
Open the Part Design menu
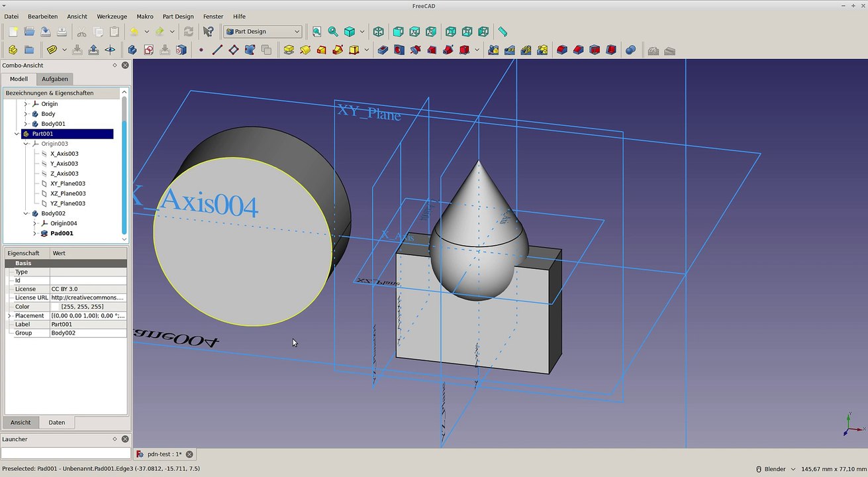[178, 16]
